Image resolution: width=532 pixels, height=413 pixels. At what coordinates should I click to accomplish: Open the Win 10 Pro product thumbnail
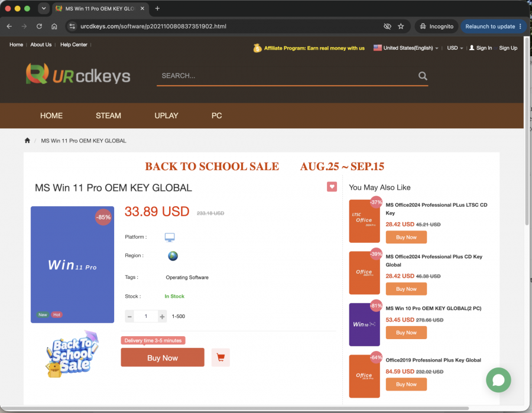pos(364,324)
